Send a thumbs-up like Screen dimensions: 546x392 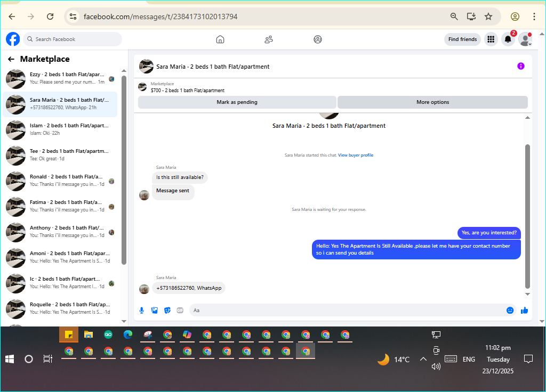[x=525, y=311]
